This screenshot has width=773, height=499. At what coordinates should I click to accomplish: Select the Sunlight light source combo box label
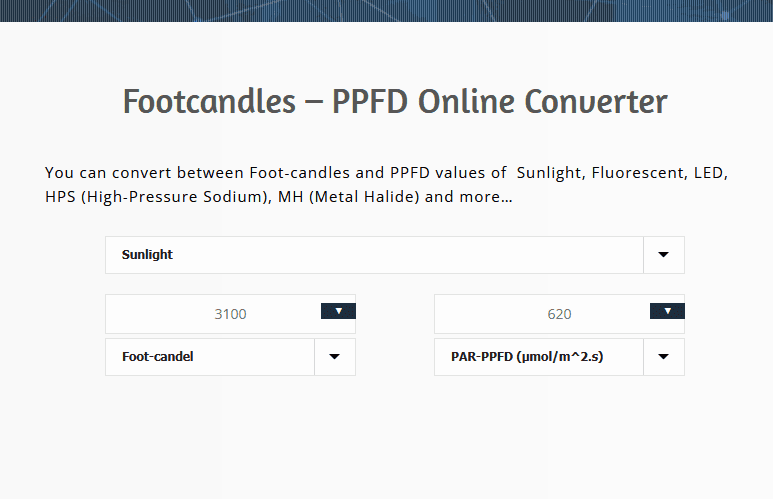[147, 254]
